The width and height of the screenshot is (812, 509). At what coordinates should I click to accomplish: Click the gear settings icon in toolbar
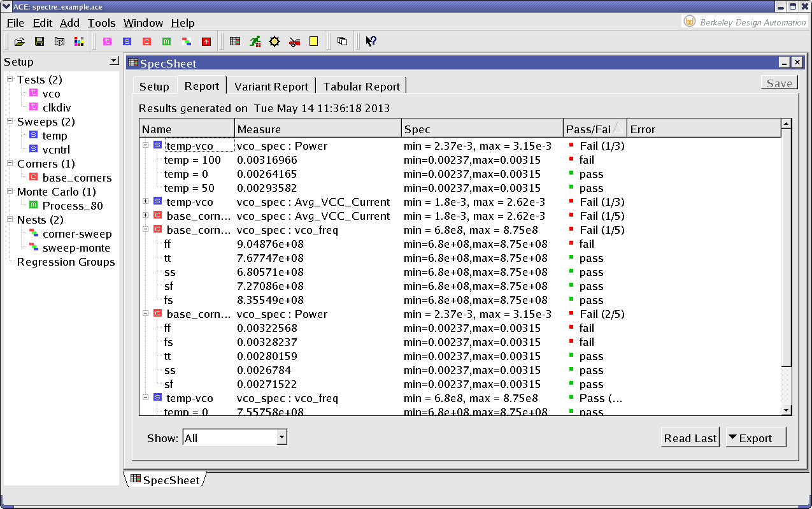point(274,41)
